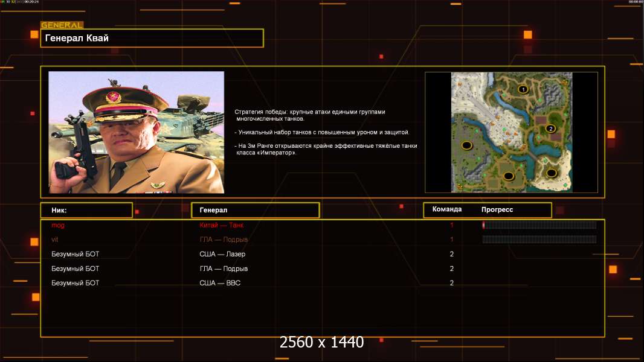
Task: Click the США — Лазер bot general entry
Action: (x=222, y=254)
